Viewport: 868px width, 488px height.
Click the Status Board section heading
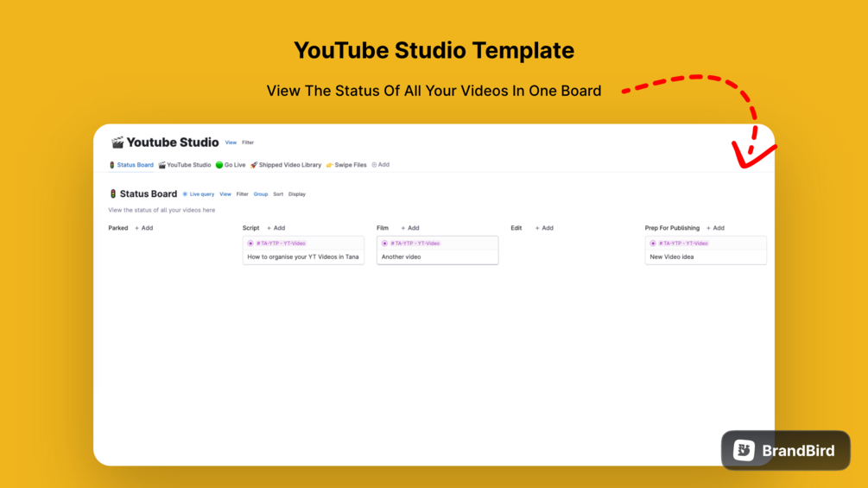pyautogui.click(x=149, y=193)
